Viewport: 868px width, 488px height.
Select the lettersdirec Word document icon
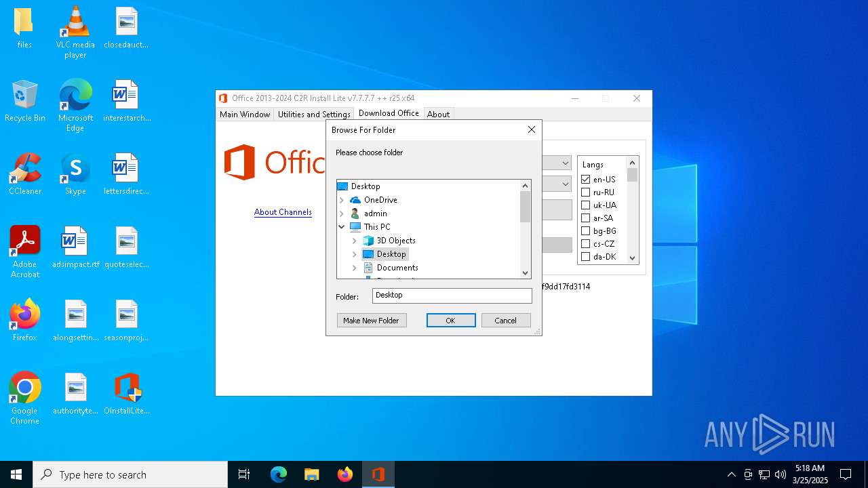coord(126,174)
